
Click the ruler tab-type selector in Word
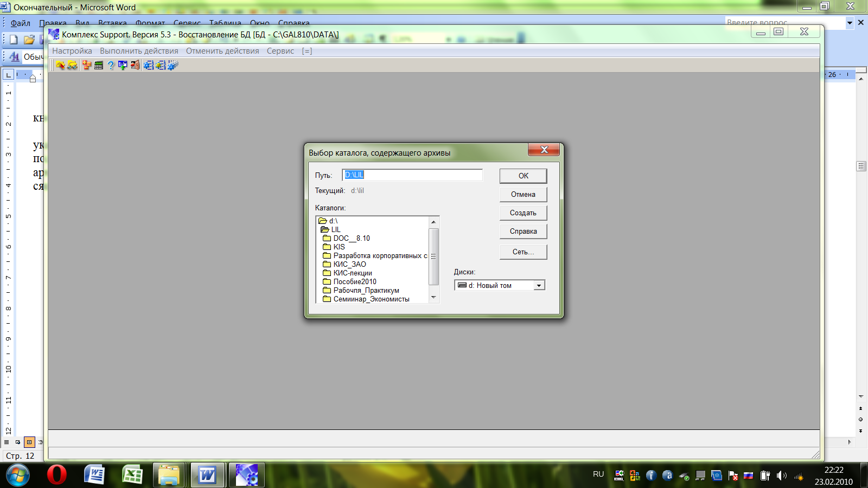[9, 74]
